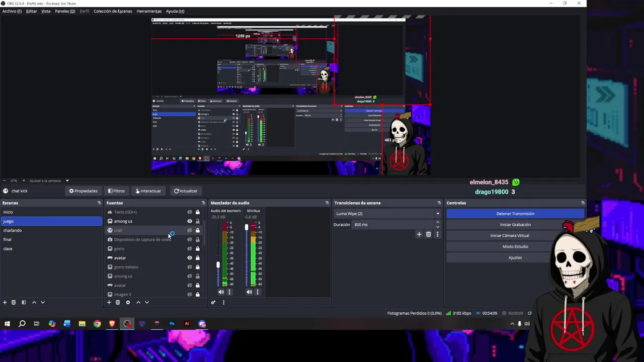This screenshot has width=644, height=362.
Task: Open scene filters icon in Escenas toolbar
Action: click(23, 302)
